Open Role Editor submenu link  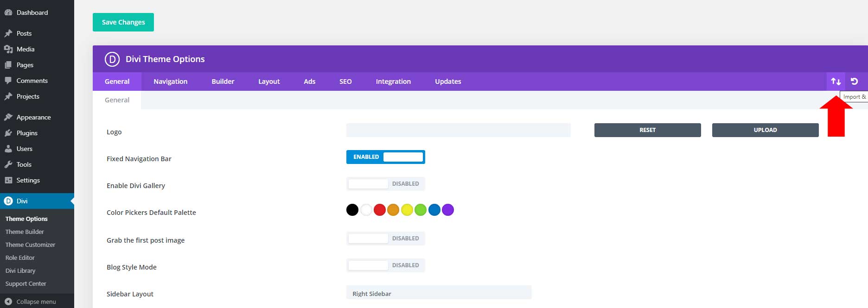(20, 258)
